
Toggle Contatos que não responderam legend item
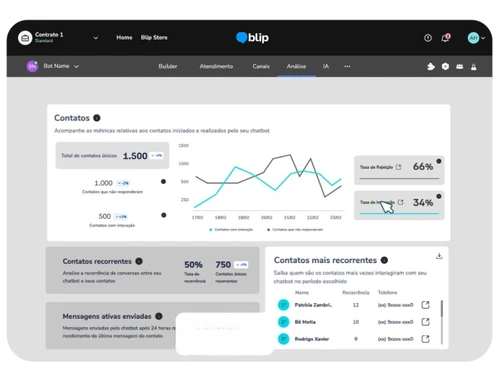(x=295, y=230)
